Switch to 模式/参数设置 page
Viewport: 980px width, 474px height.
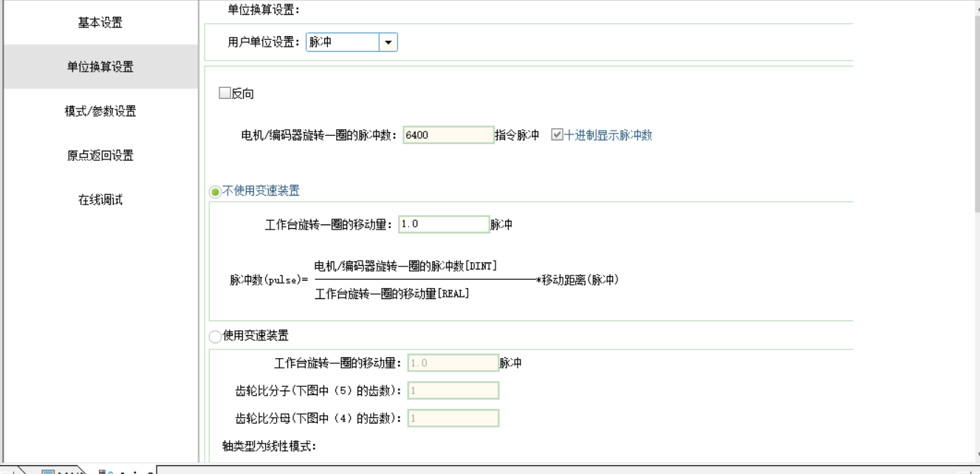[x=100, y=111]
